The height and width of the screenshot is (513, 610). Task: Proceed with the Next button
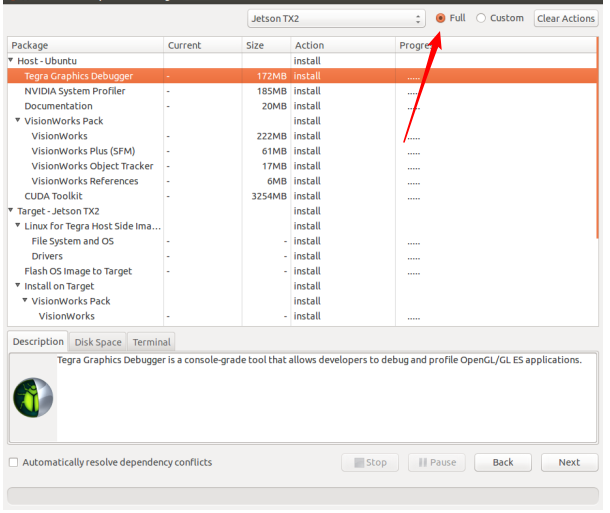pos(569,462)
